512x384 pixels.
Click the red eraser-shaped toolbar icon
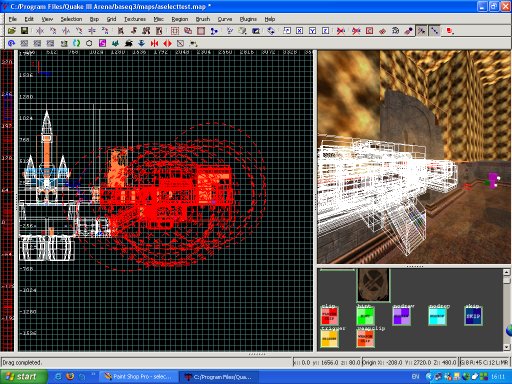382,31
